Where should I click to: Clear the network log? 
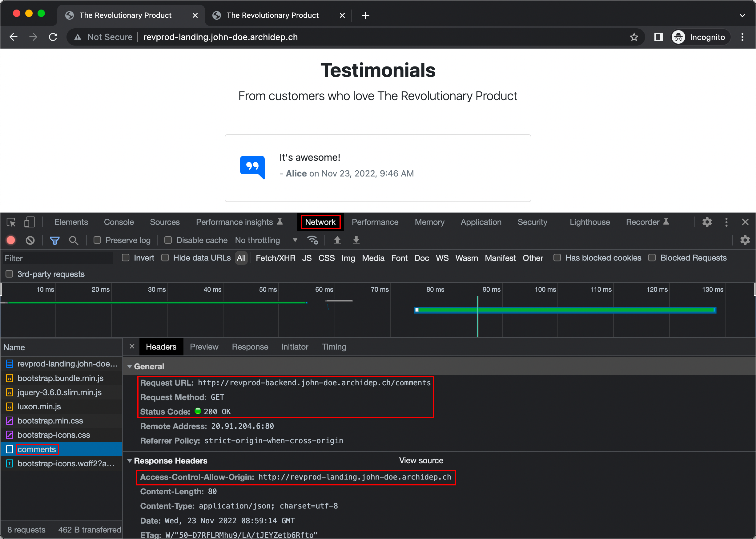tap(30, 240)
